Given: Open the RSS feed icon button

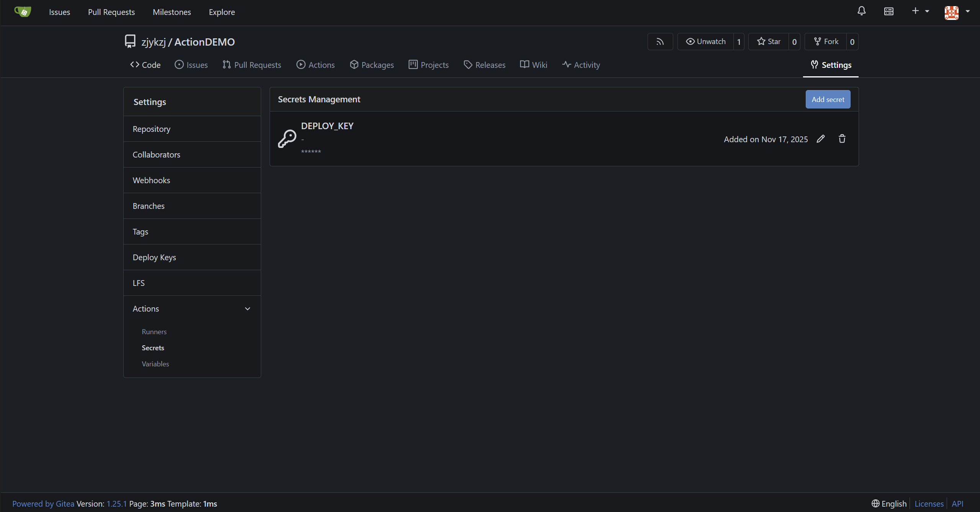Looking at the screenshot, I should (660, 42).
